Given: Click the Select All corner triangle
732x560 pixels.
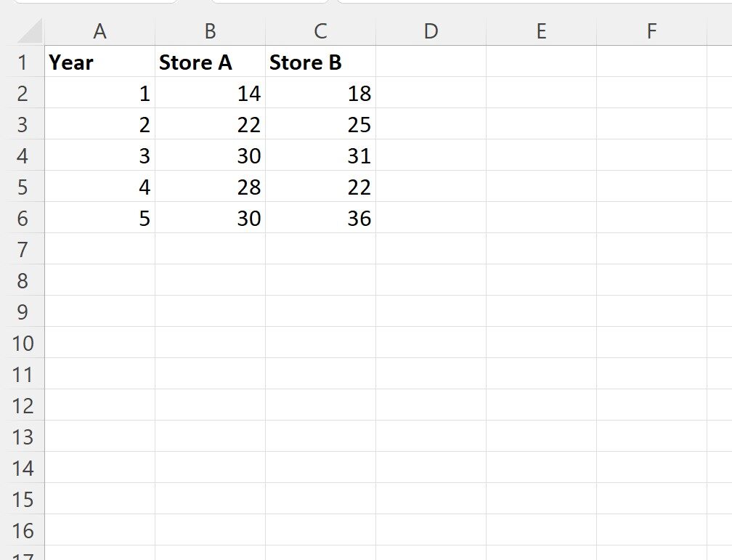Looking at the screenshot, I should coord(29,32).
